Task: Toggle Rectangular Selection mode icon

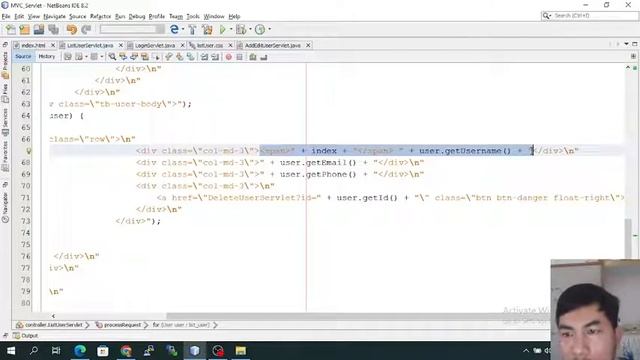Action: tap(156, 57)
